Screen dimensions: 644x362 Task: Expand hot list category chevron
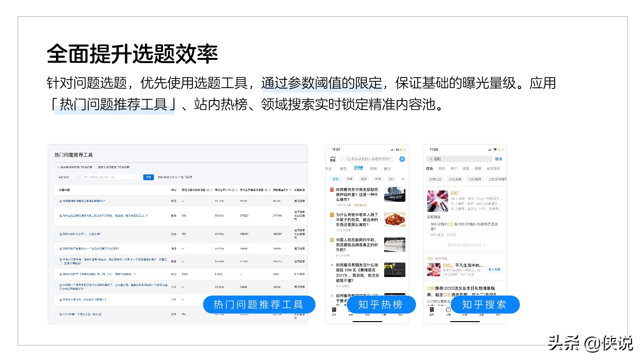tap(402, 179)
